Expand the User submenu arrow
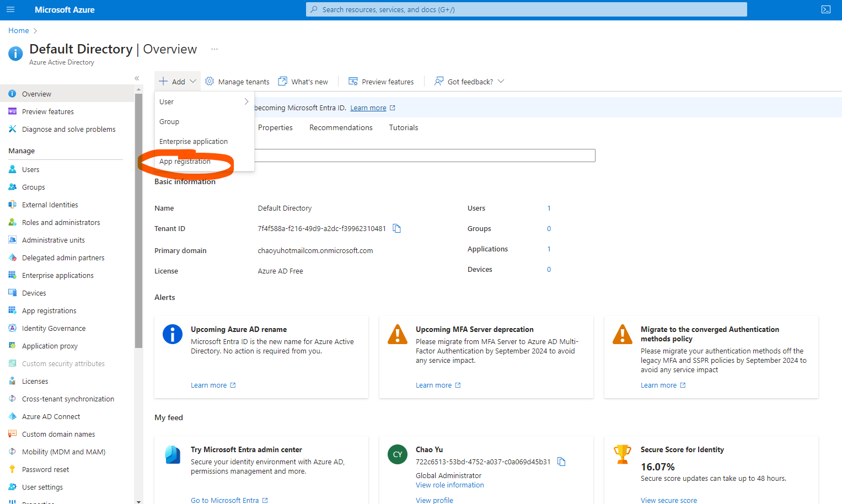Image resolution: width=842 pixels, height=504 pixels. 246,101
